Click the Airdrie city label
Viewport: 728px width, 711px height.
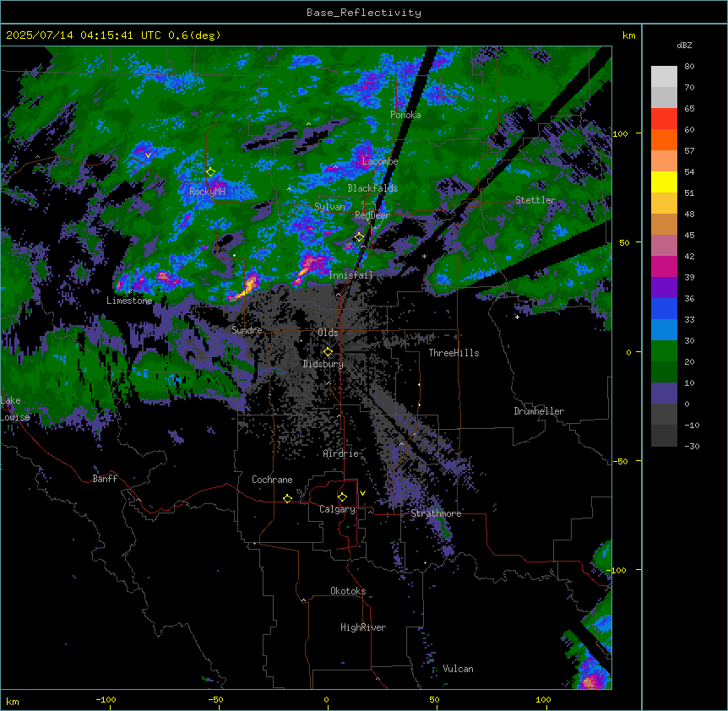tap(340, 453)
